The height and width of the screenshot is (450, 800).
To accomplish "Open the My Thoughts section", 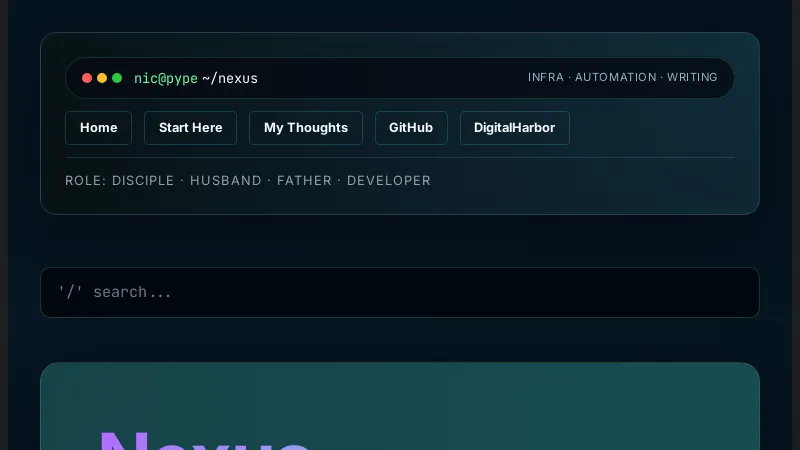I will (x=306, y=128).
